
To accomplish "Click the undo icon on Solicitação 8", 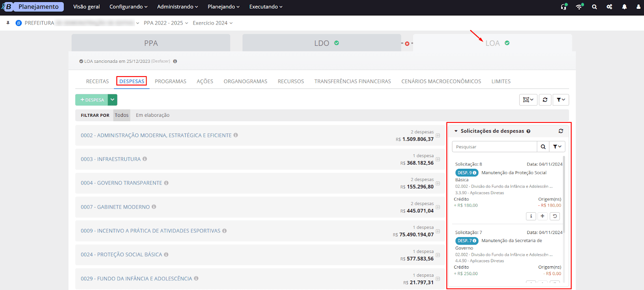I will coord(555,216).
